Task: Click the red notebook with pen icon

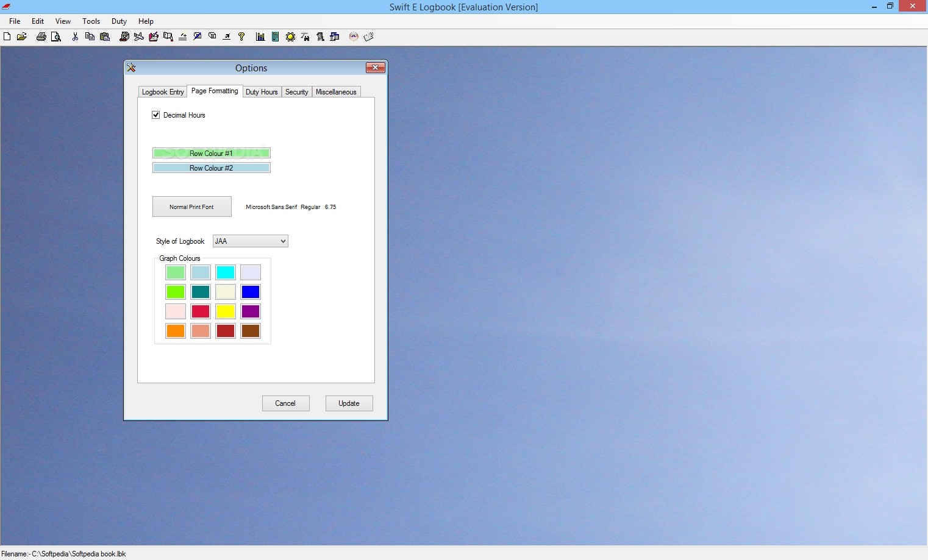Action: click(154, 37)
